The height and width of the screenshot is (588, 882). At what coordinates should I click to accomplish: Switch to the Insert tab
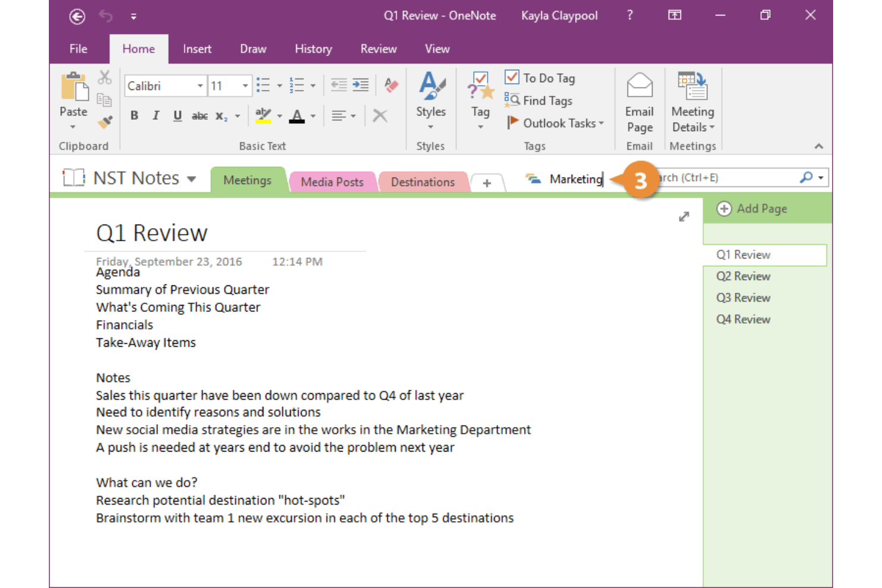tap(197, 49)
